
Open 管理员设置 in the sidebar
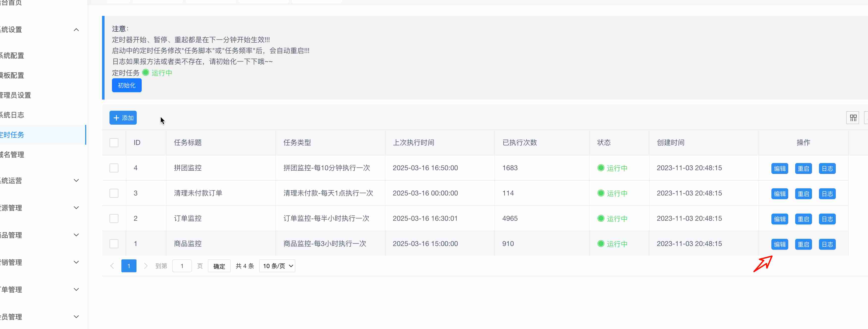coord(16,95)
